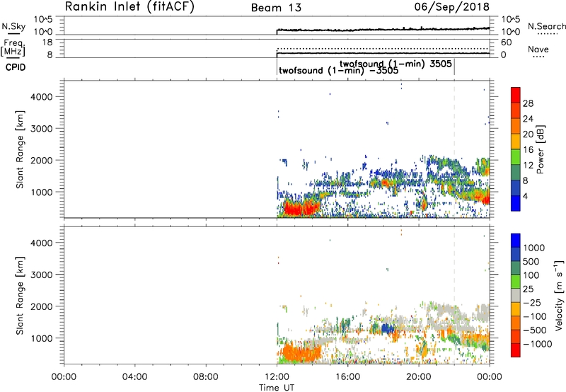
Task: Click 'twofsound (1-min) 3505' CPID text
Action: click(x=395, y=64)
